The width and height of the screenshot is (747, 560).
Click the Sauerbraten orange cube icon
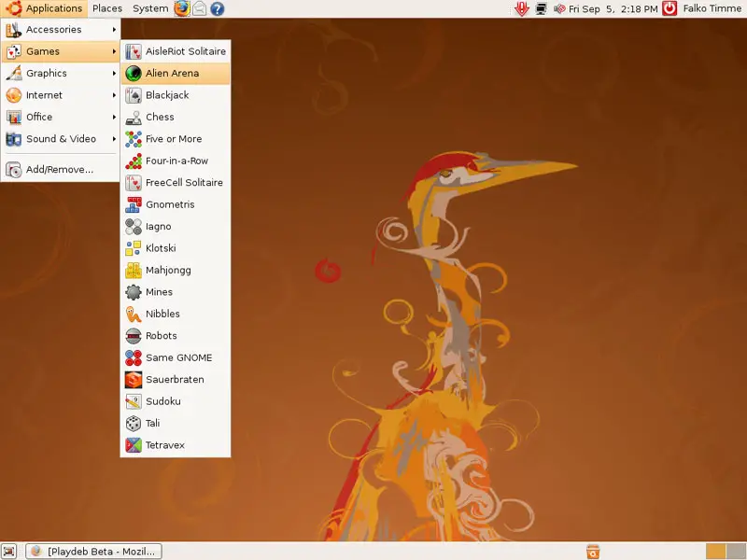(134, 380)
